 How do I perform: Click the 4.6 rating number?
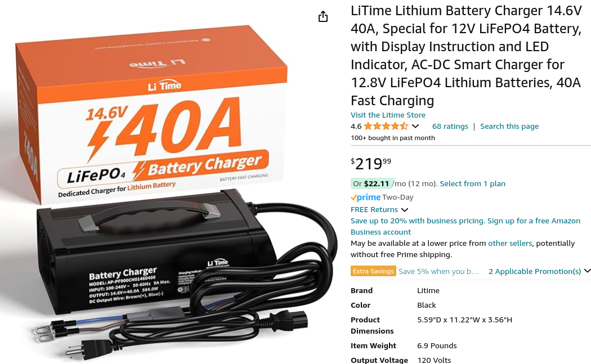click(x=356, y=126)
